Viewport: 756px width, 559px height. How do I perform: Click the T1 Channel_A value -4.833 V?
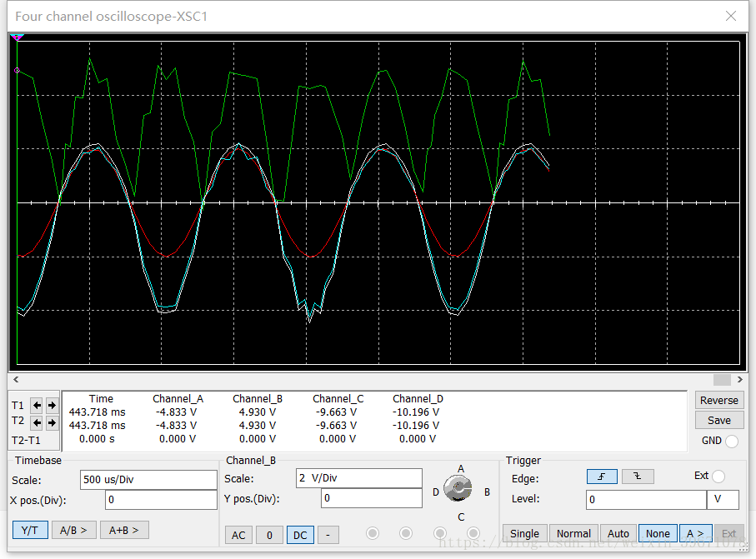point(177,412)
